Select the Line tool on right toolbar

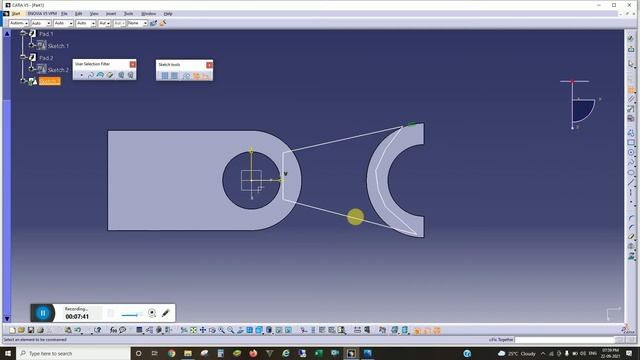click(x=631, y=182)
